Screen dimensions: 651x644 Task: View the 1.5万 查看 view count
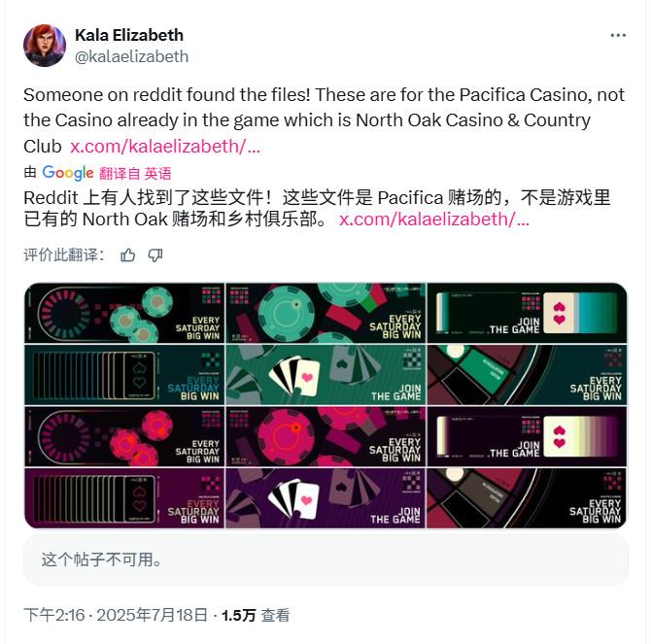click(x=256, y=615)
